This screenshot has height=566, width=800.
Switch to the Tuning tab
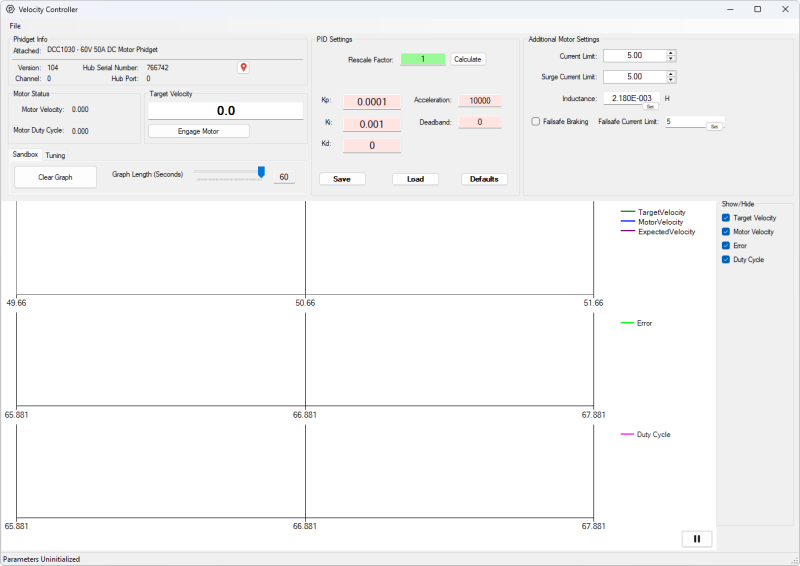coord(55,155)
